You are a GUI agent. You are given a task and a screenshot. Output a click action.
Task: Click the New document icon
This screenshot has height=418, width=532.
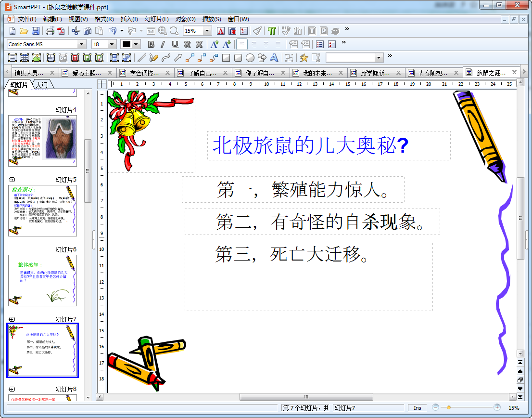coord(12,31)
